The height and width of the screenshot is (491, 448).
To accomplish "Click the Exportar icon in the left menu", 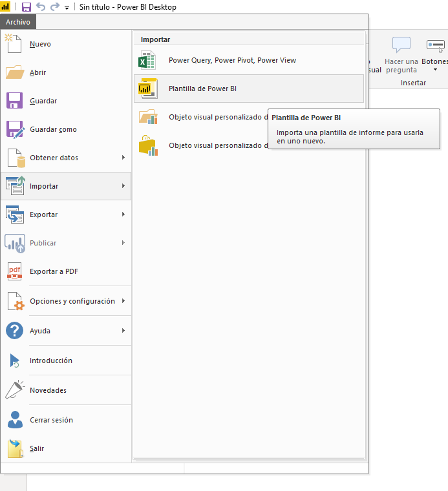I will coord(15,214).
